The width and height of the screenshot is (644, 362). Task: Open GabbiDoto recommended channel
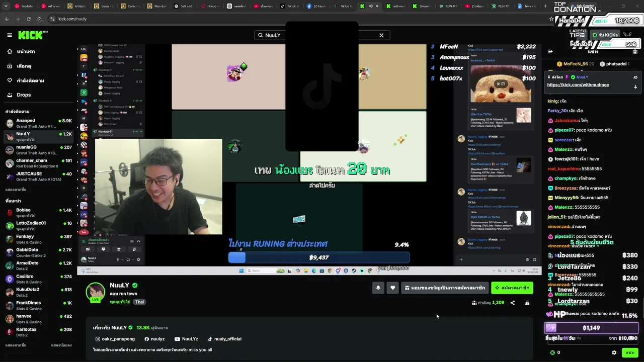coord(39,252)
